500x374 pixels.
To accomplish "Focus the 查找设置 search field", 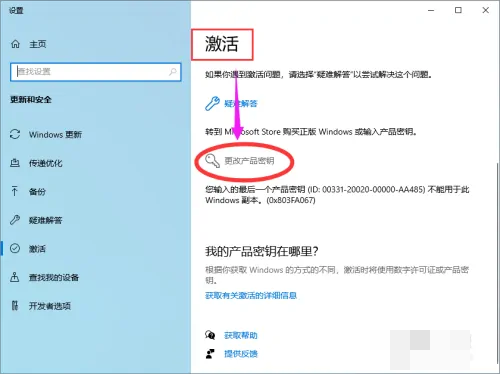I will click(96, 72).
